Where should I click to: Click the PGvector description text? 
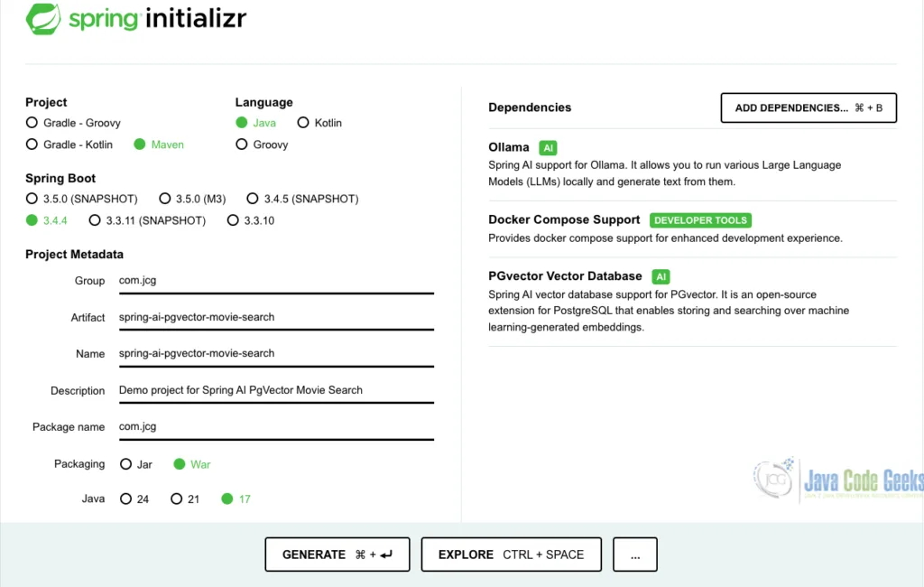click(669, 311)
